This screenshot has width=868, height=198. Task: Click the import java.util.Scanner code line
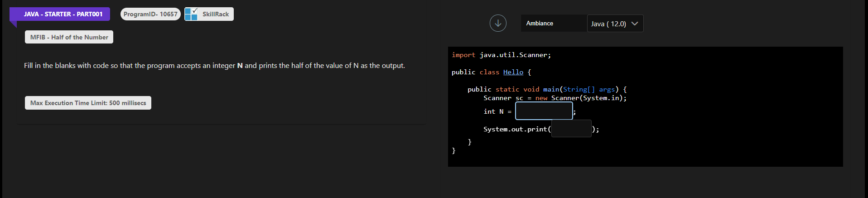[x=501, y=55]
